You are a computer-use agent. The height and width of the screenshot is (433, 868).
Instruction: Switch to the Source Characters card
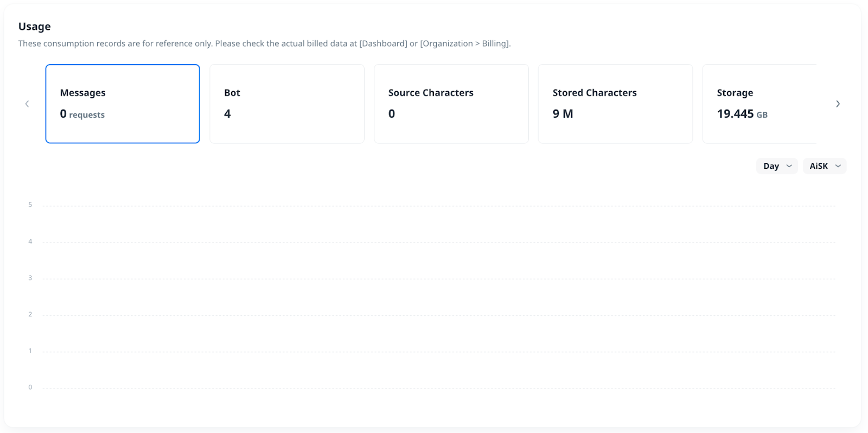coord(451,104)
